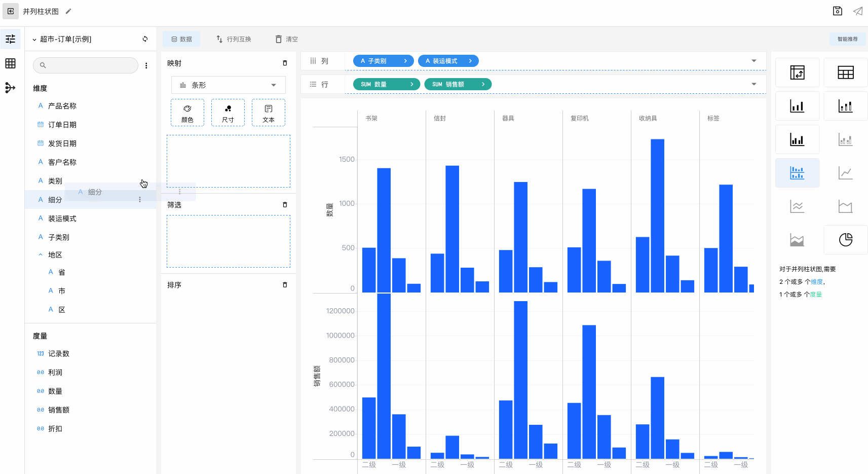Click the 智能推荐 button

click(x=848, y=39)
